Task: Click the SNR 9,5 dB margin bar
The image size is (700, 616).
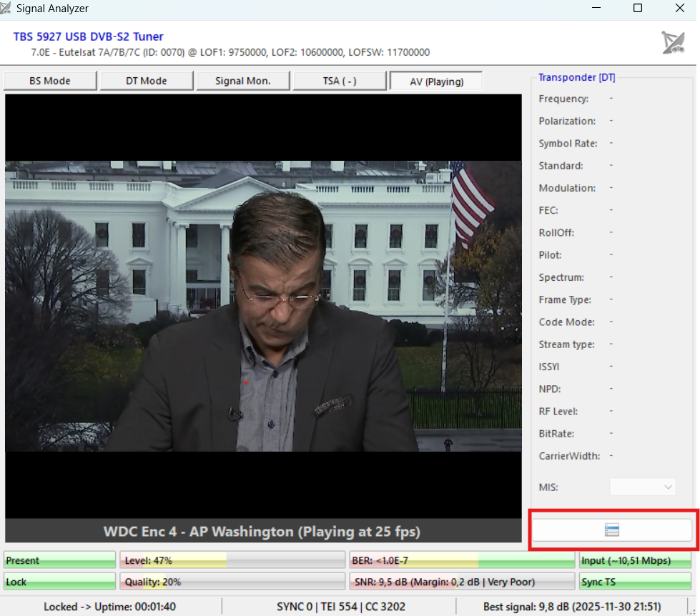Action: pos(462,582)
